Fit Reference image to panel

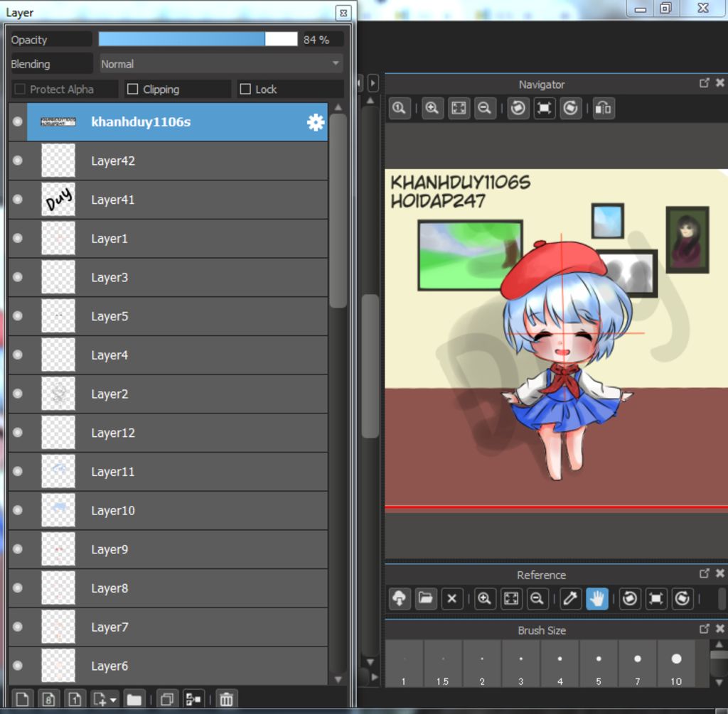(511, 598)
